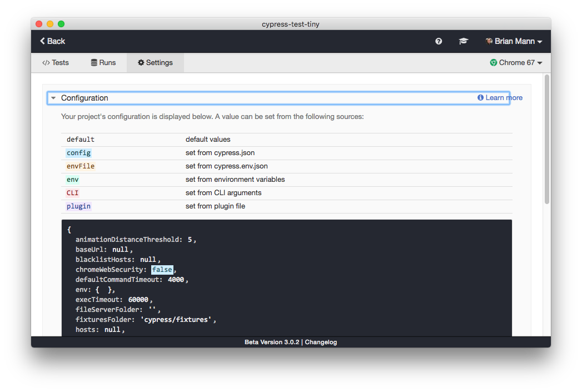This screenshot has width=582, height=392.
Task: Switch to the Tests tab
Action: pyautogui.click(x=56, y=63)
